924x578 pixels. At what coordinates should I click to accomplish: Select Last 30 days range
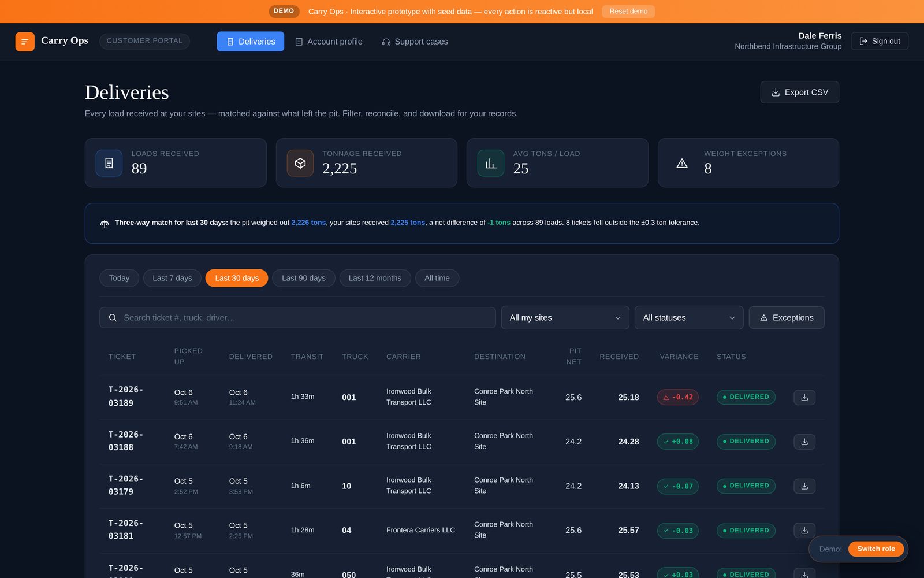click(237, 278)
